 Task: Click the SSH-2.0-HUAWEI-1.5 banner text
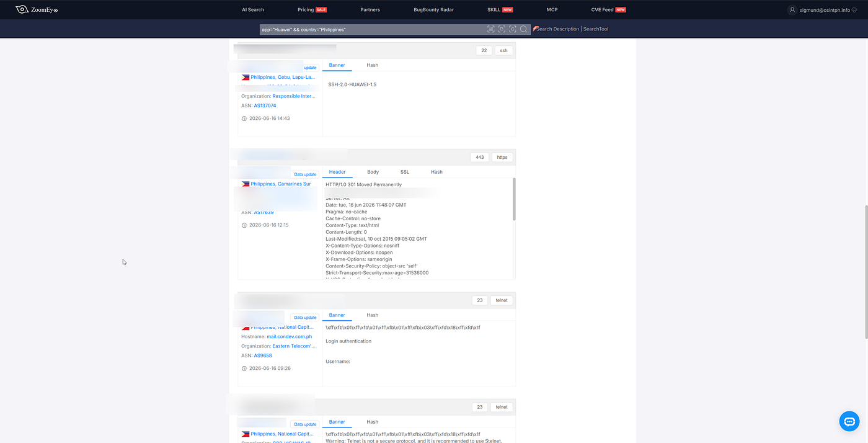352,84
